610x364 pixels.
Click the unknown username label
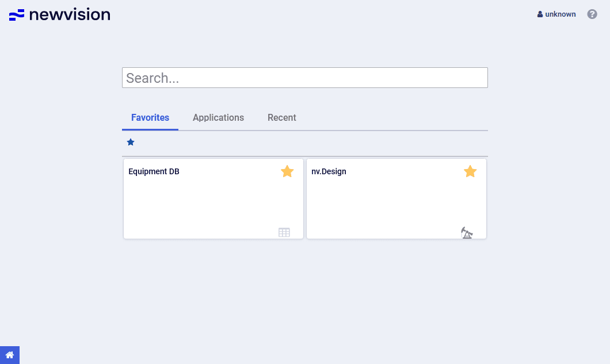tap(561, 14)
